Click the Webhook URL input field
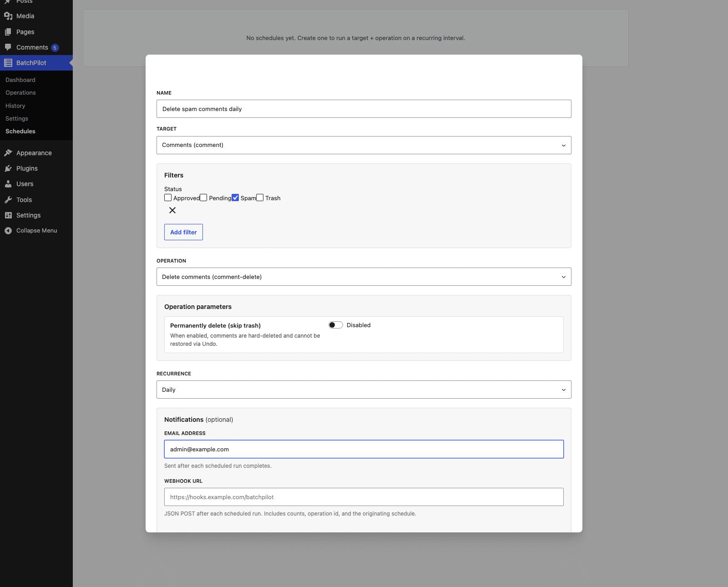 click(364, 497)
